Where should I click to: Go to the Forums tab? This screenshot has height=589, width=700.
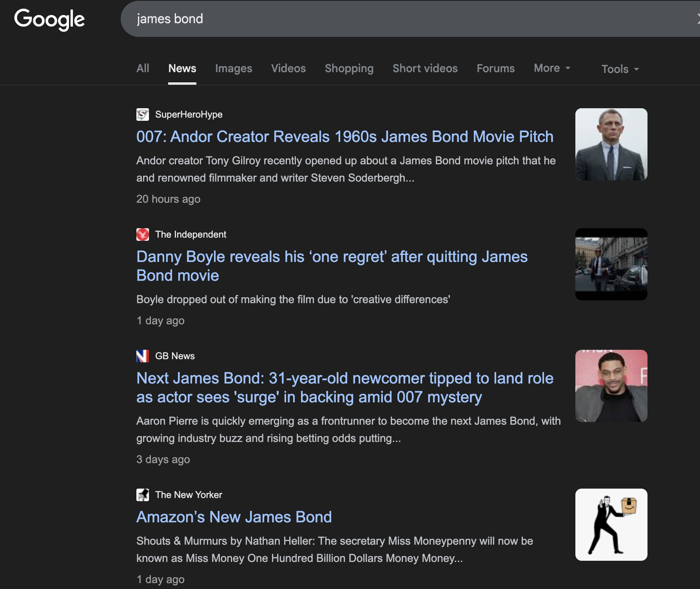(496, 68)
